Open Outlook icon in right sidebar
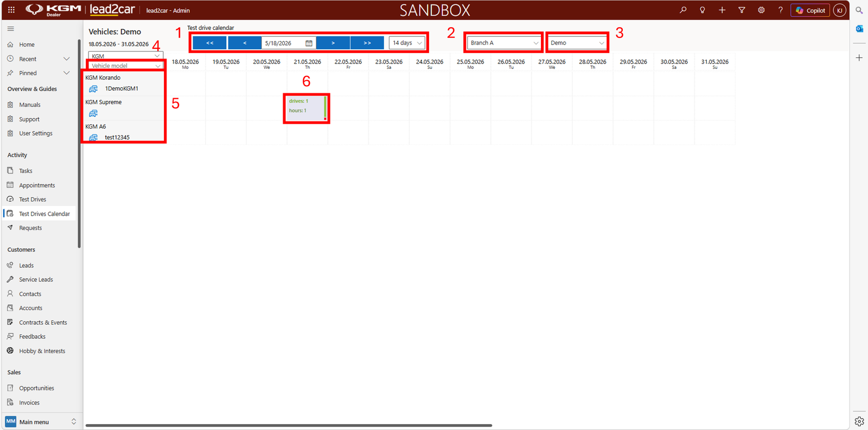The height and width of the screenshot is (430, 868). (x=859, y=29)
